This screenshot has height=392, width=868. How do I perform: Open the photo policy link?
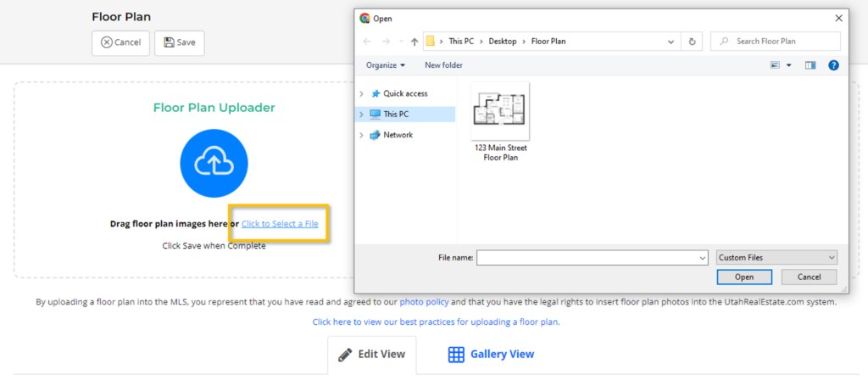click(x=424, y=301)
